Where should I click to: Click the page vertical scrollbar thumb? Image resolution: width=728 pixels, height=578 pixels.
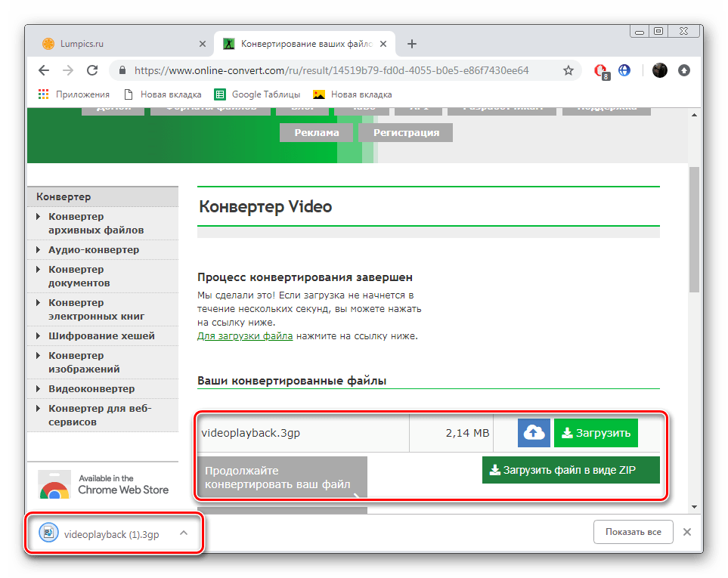coord(694,229)
